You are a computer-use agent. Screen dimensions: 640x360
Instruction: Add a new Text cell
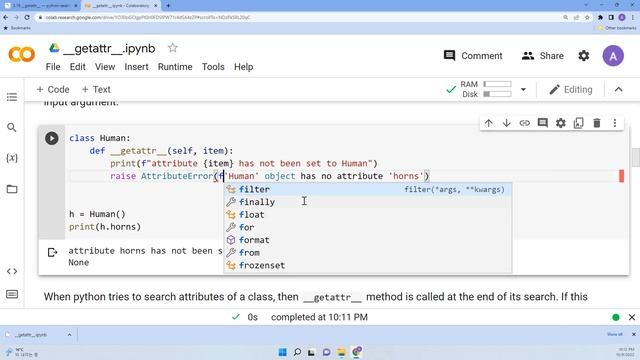click(x=96, y=89)
